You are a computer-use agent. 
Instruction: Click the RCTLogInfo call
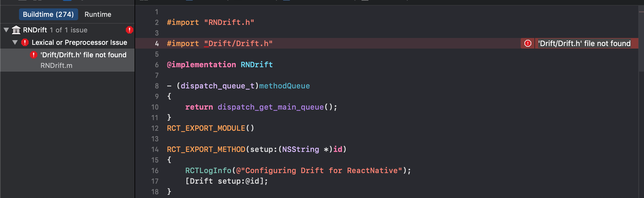[208, 171]
